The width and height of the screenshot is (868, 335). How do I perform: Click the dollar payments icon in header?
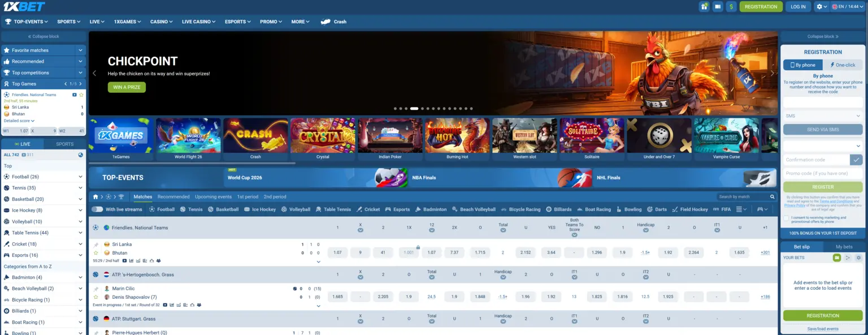point(732,7)
